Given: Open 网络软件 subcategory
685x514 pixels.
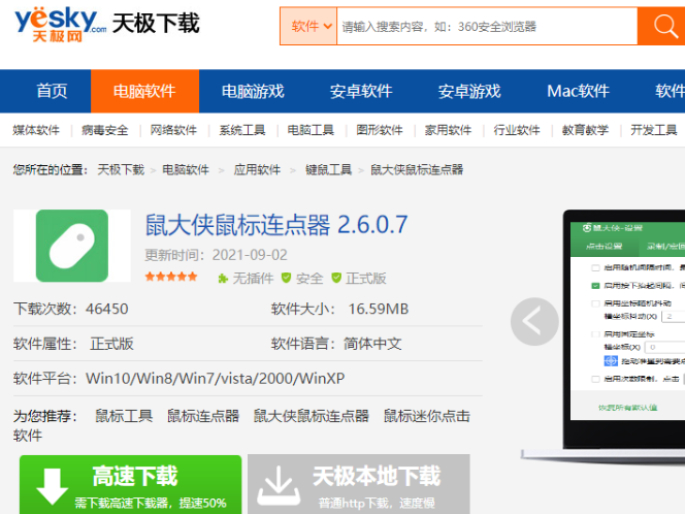Looking at the screenshot, I should coord(173,130).
